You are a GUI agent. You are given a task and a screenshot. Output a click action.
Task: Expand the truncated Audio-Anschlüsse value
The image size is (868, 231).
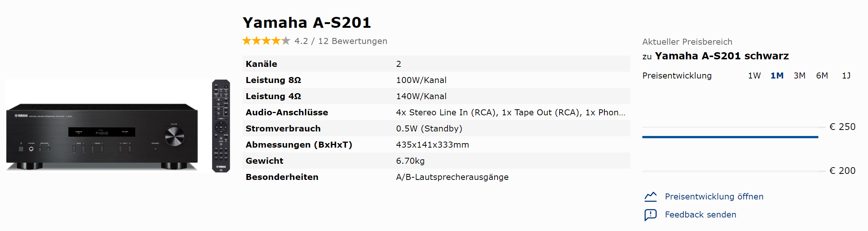511,112
